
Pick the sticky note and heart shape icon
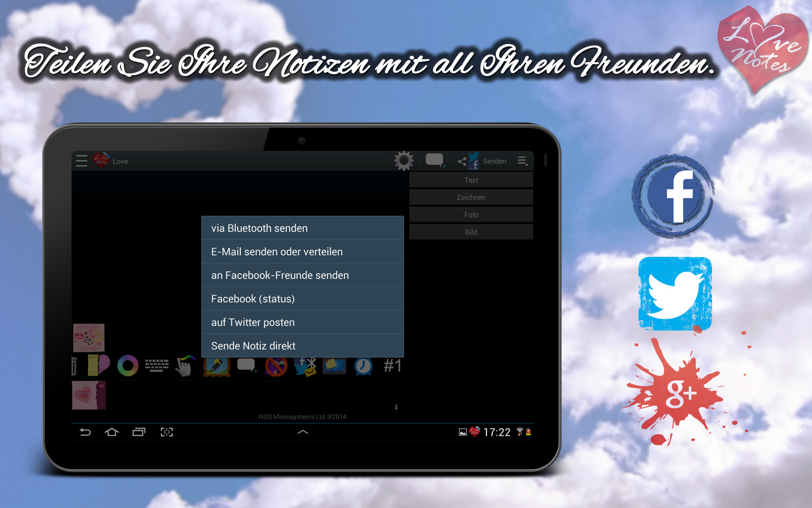pyautogui.click(x=98, y=365)
